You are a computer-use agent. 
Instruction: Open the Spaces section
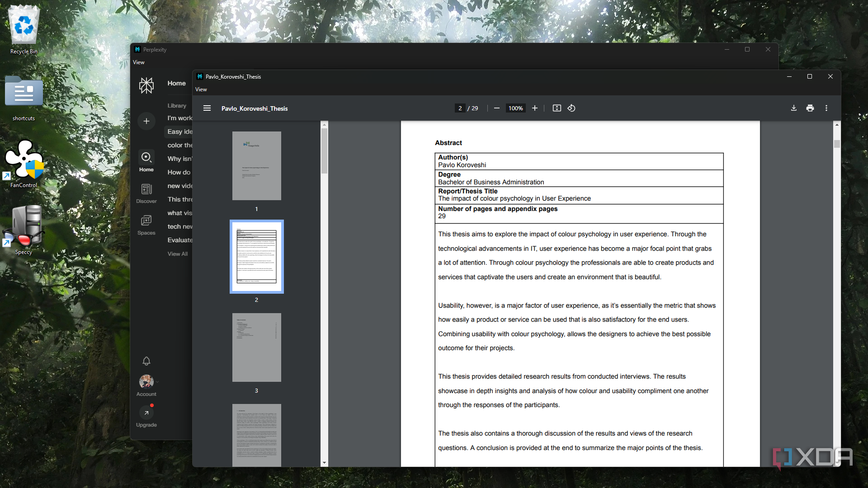pos(146,225)
